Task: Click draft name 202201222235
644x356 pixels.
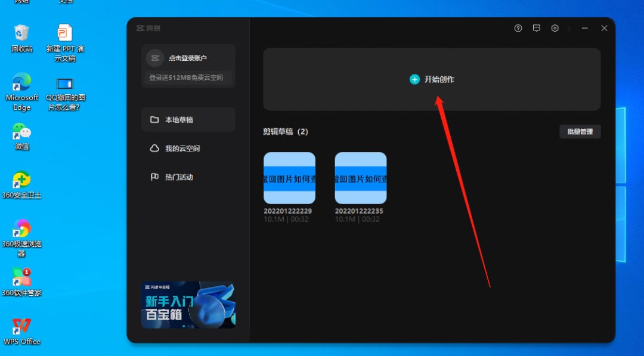Action: (359, 210)
